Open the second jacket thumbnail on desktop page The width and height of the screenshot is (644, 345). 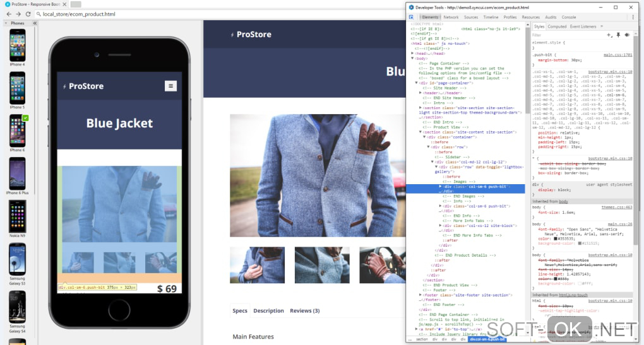[322, 265]
